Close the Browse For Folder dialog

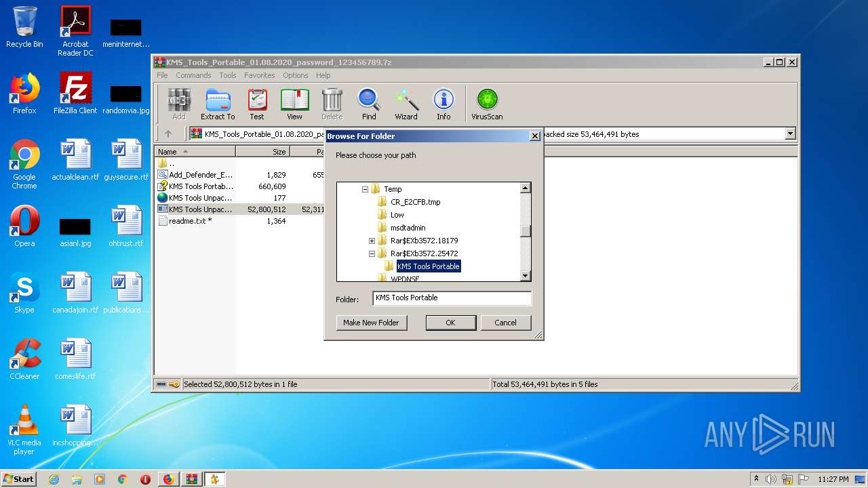point(534,136)
